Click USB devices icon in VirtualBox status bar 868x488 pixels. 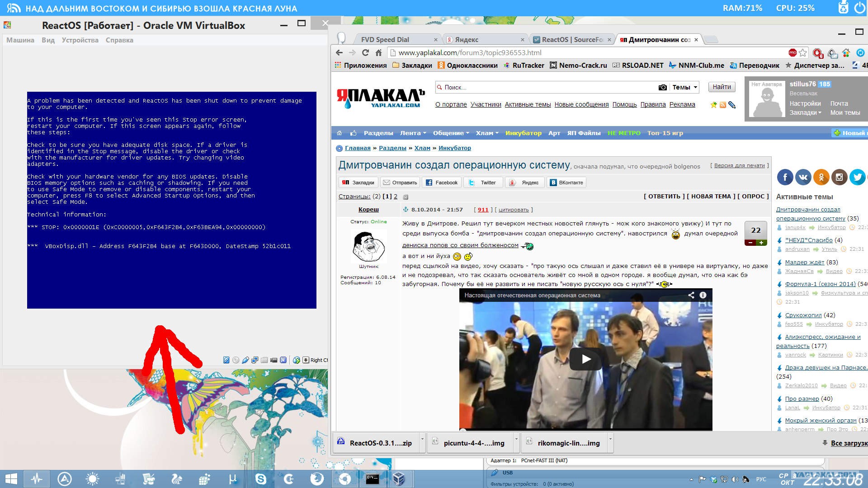[245, 360]
